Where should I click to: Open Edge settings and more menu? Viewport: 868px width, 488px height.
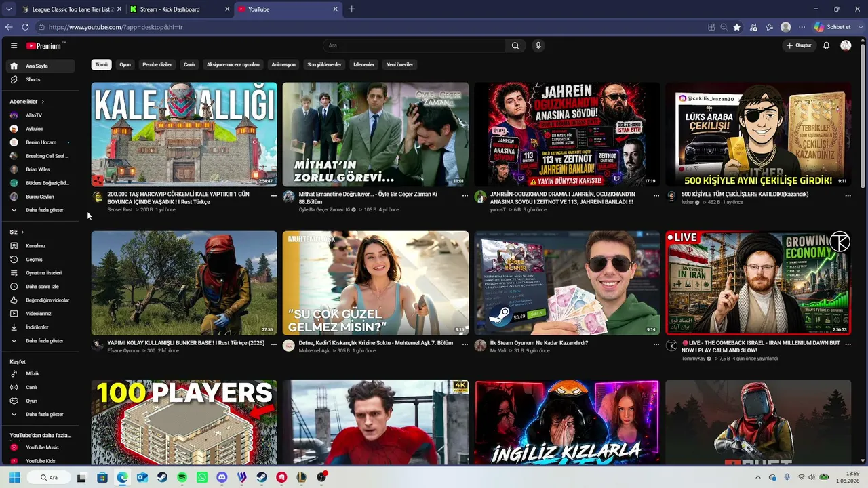(x=802, y=27)
